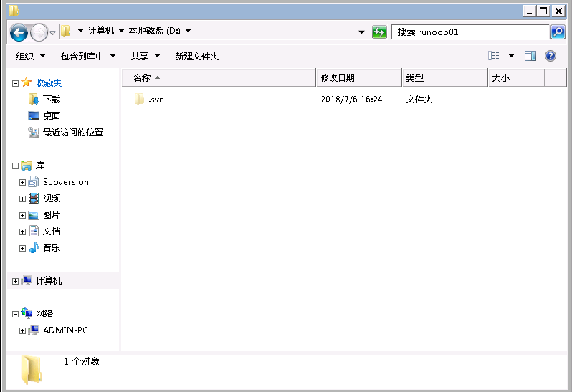The height and width of the screenshot is (392, 572).
Task: Collapse the Libraries (库) tree section
Action: (16, 166)
